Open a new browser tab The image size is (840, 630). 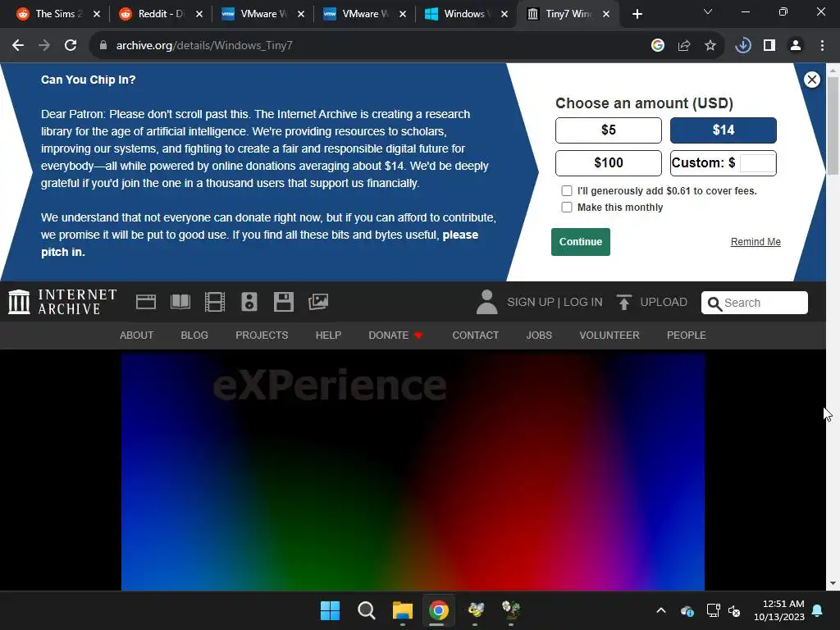point(637,15)
